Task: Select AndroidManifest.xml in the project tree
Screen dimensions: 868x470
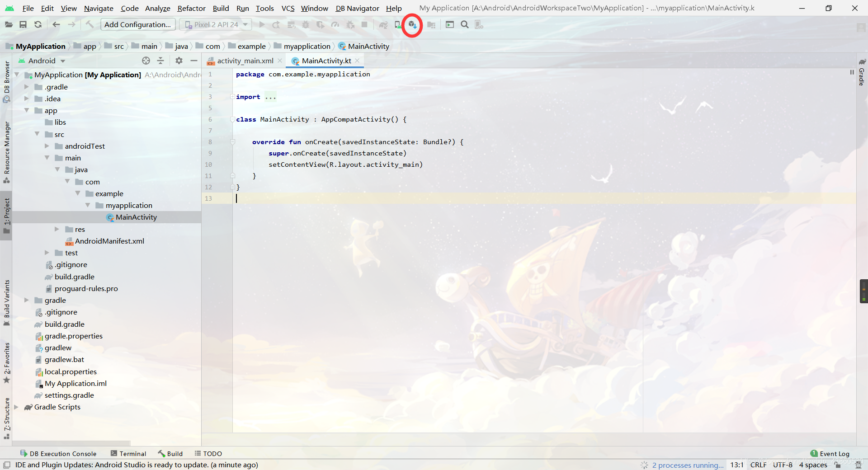Action: (x=109, y=241)
